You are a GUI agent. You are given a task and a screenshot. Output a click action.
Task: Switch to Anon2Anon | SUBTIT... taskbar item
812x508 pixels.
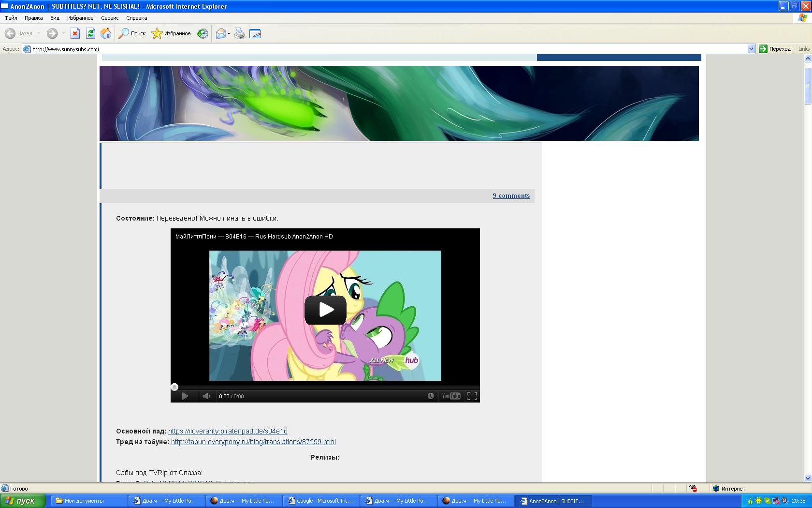(552, 501)
